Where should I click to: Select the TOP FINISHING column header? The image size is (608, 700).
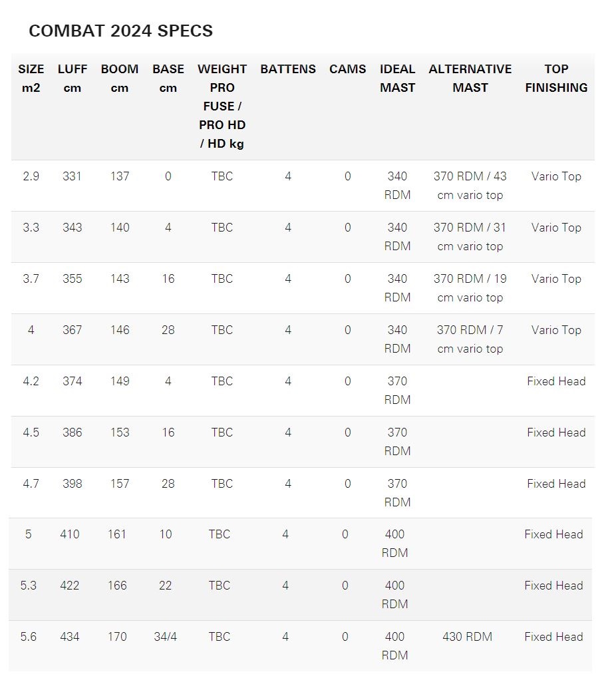pos(556,79)
